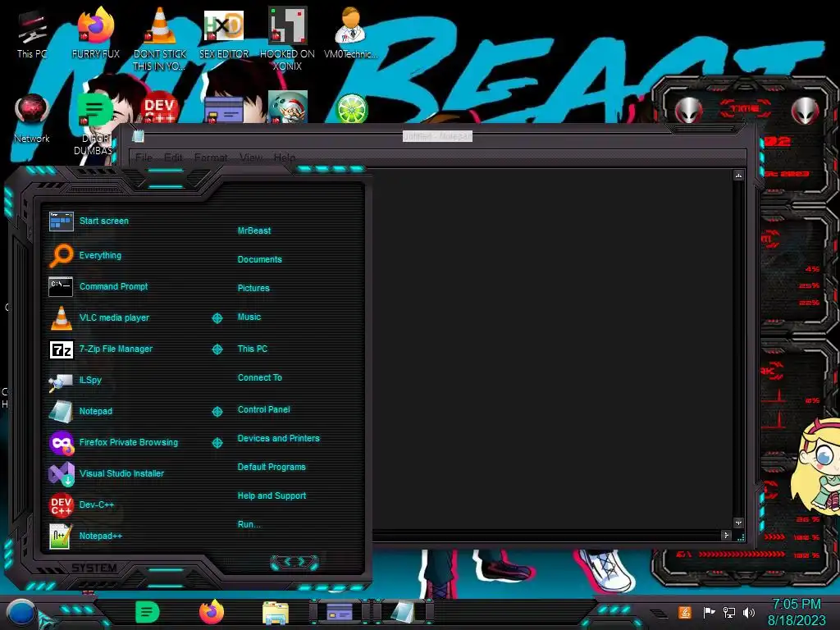Open Control Panel
Screen dimensions: 840x630
(x=263, y=409)
